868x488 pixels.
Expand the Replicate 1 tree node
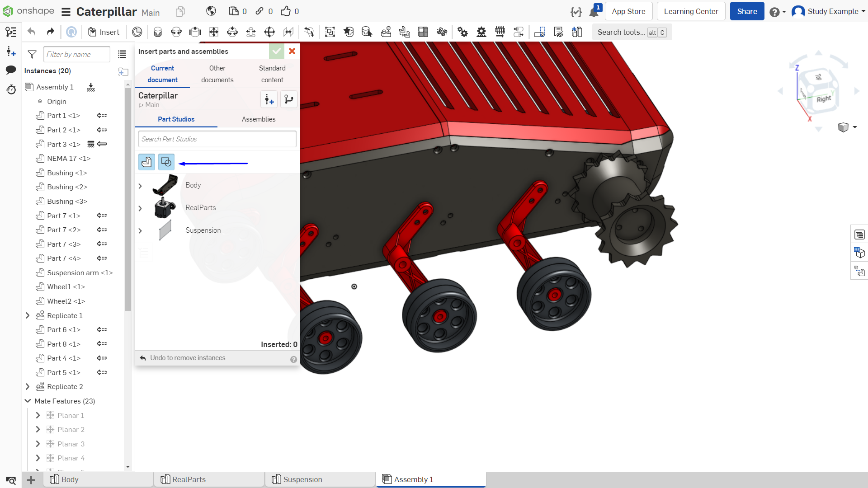click(x=28, y=315)
